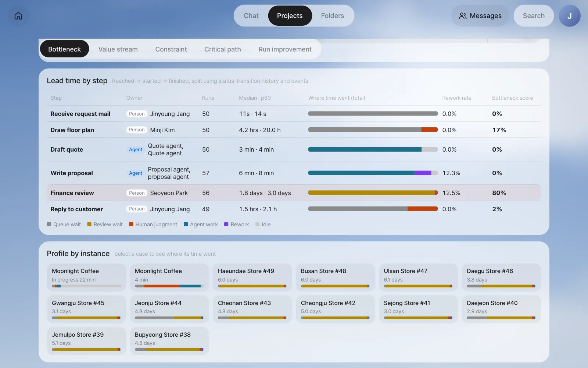This screenshot has width=588, height=368.
Task: Click the Rework legend swatch
Action: click(x=226, y=224)
